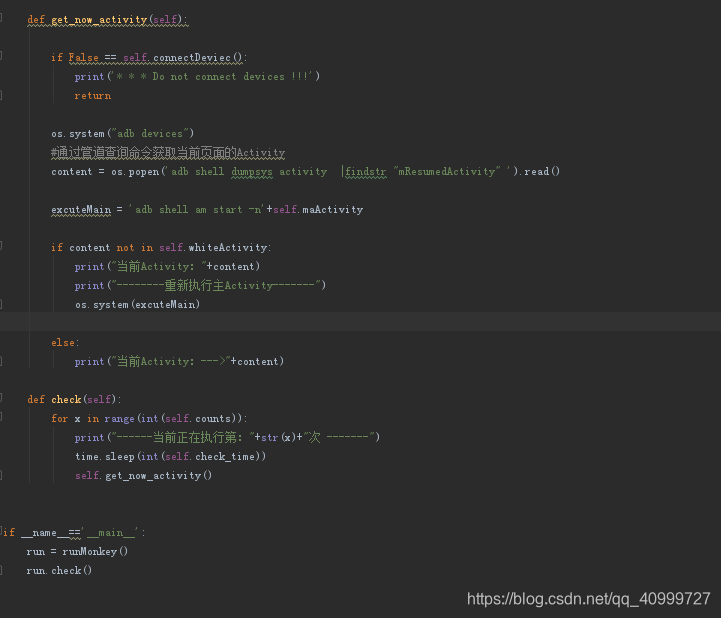
Task: Click the 'for x in range(int(self.counts))' line
Action: (x=149, y=418)
